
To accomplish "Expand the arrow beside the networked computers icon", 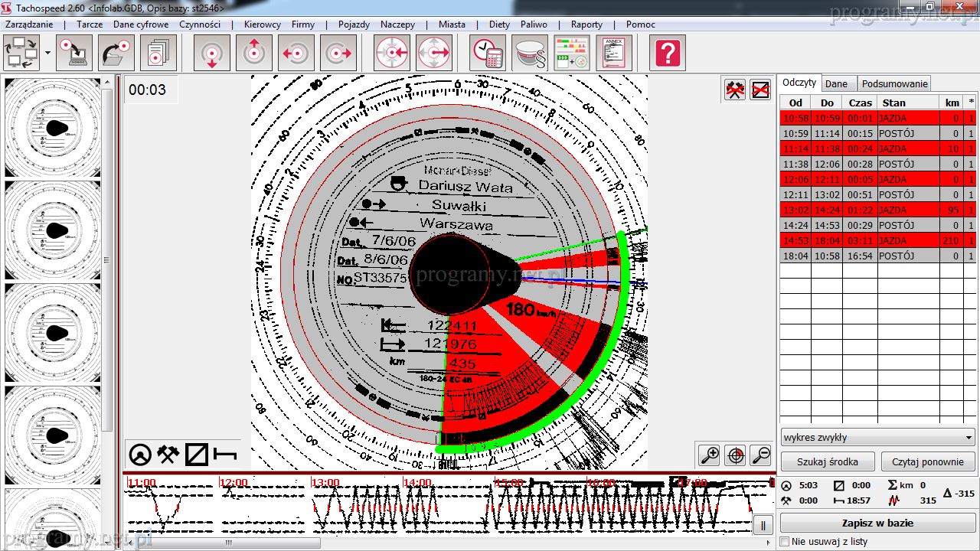I will (x=47, y=54).
